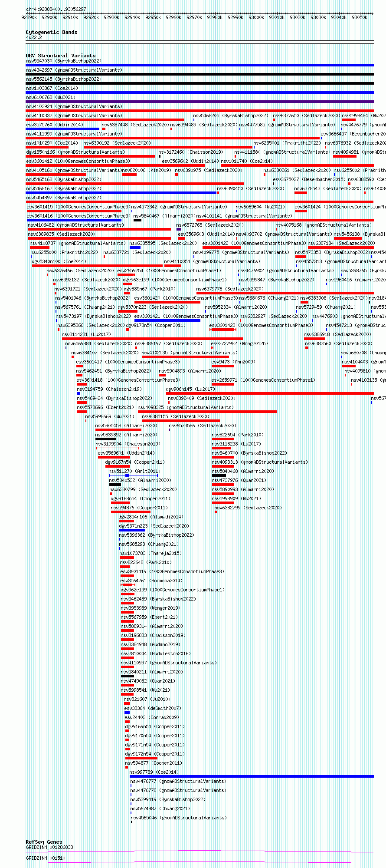
Task: Open nsv4565046 gnomADStructuralVariants label
Action: 178,818
